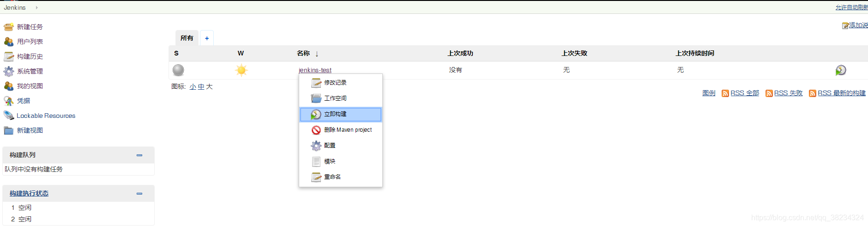Click RSS feed icon next to RSS 失败
Screen dimensions: 868x226
click(x=769, y=93)
